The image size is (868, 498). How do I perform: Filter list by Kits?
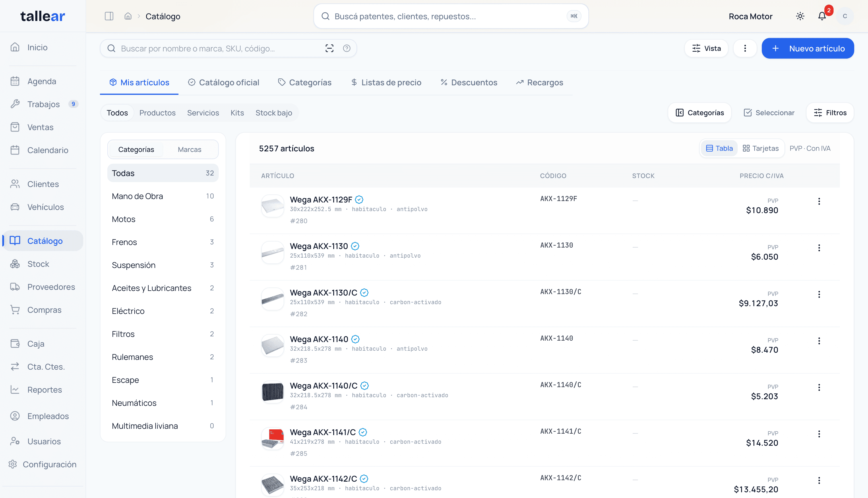pyautogui.click(x=237, y=113)
